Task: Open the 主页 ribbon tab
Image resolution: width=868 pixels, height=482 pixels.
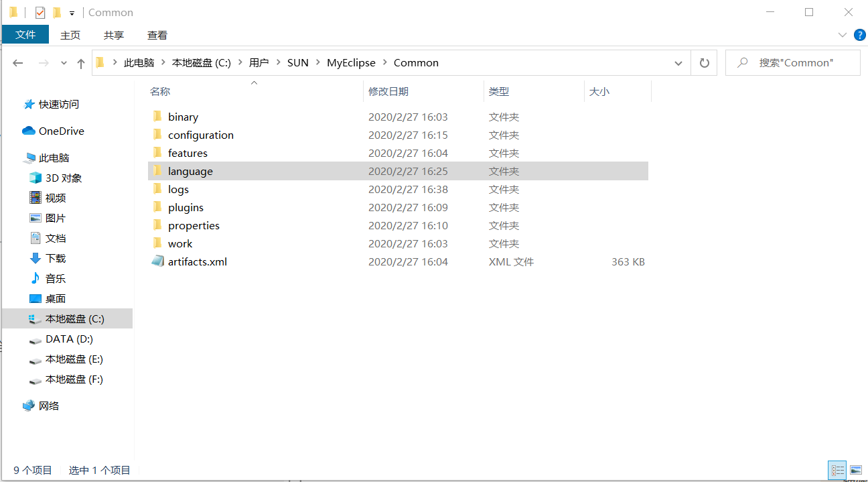Action: (x=70, y=35)
